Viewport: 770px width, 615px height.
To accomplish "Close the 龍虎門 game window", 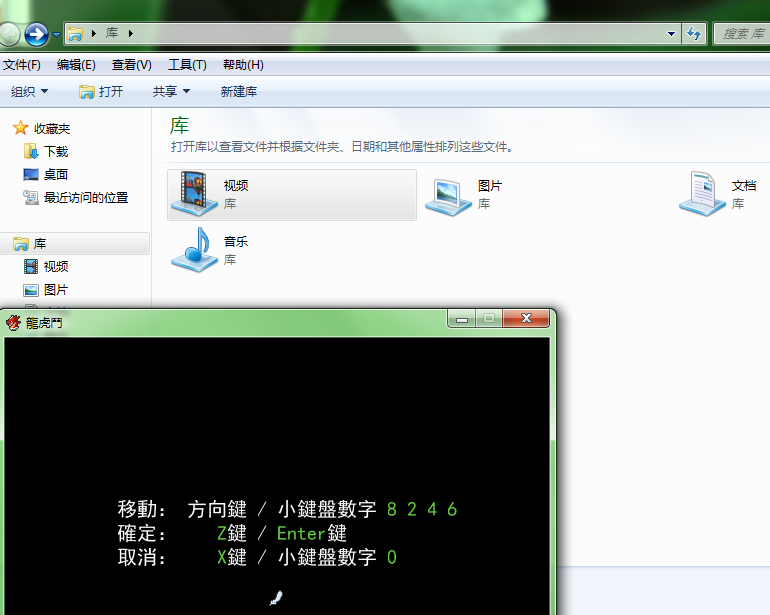I will 526,318.
